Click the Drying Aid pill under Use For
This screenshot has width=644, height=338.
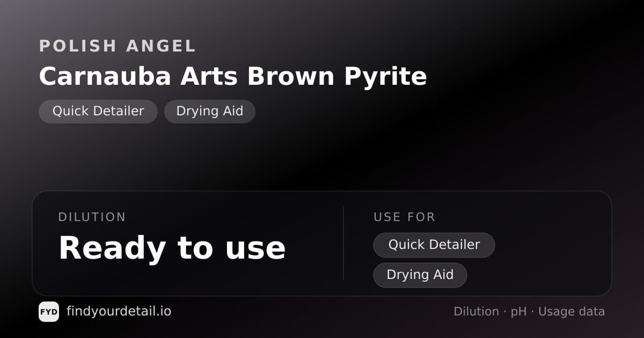420,275
